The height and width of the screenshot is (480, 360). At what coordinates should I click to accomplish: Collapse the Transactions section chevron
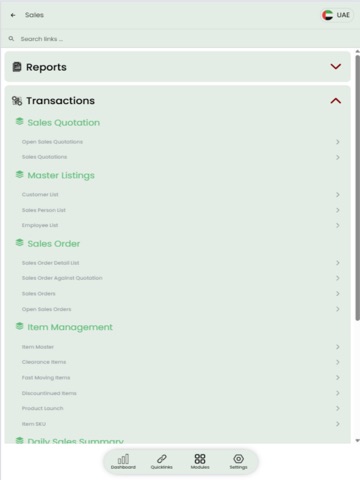coord(336,101)
